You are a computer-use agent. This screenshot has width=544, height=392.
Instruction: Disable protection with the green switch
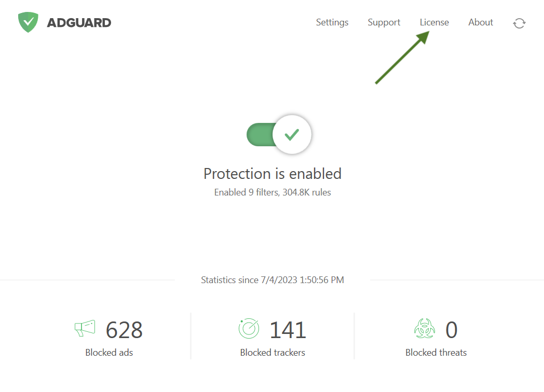[x=279, y=135]
